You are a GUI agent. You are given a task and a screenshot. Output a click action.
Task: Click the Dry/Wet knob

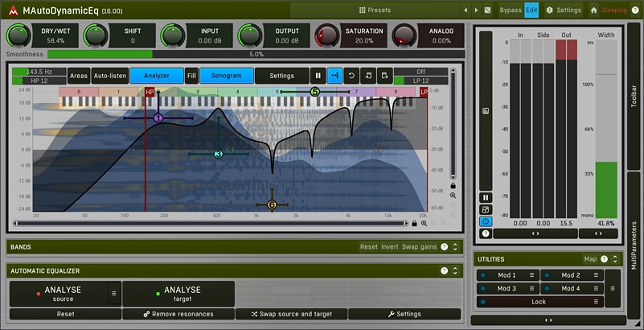(x=18, y=35)
